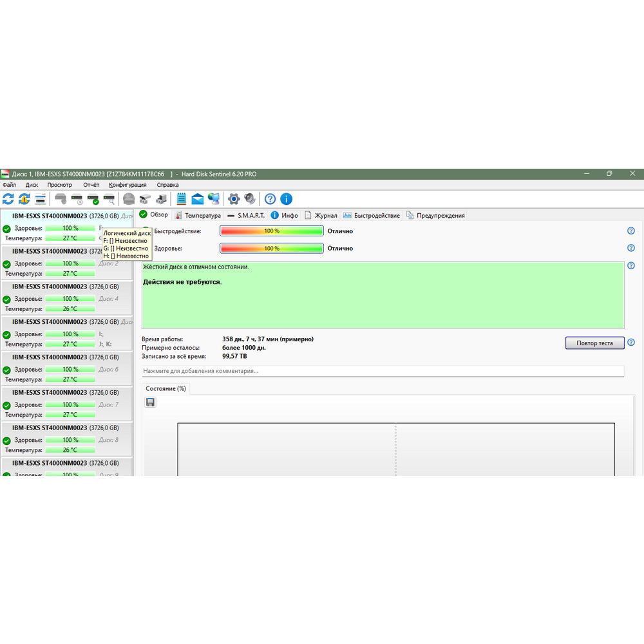The image size is (644, 644).
Task: Click the help icon beside Здоровье bar
Action: [x=631, y=248]
